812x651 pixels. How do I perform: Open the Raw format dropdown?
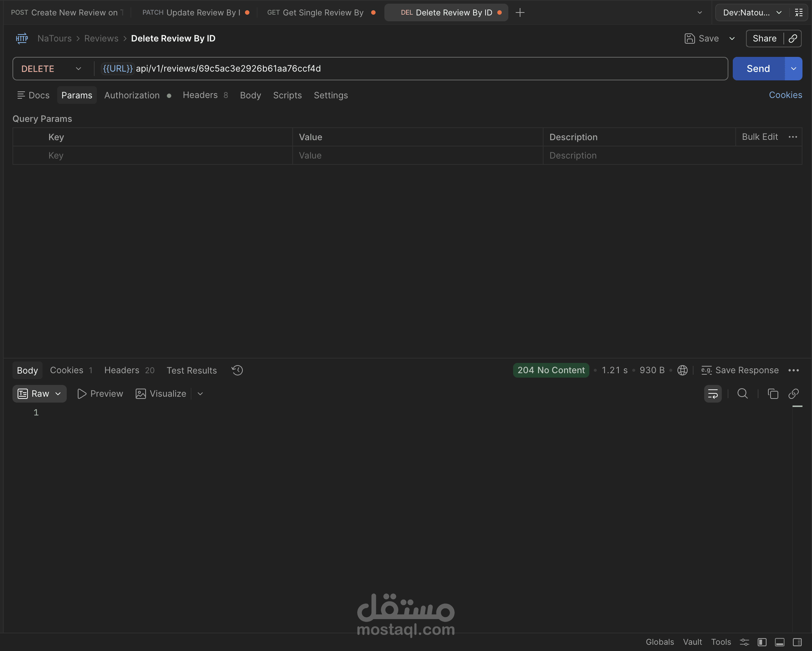(x=39, y=394)
